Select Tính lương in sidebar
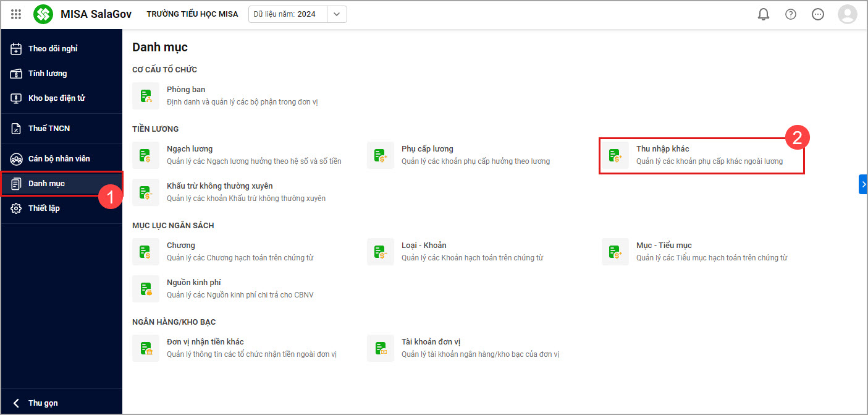Image resolution: width=868 pixels, height=415 pixels. [48, 74]
